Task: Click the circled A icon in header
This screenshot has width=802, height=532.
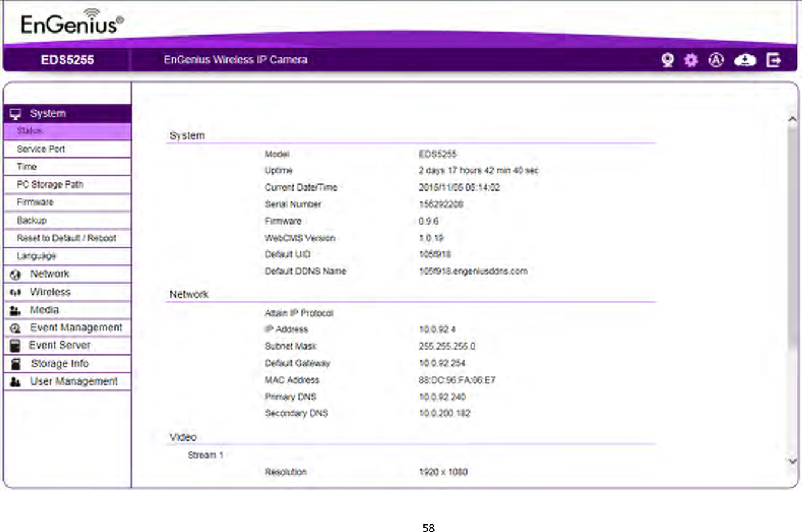Action: pyautogui.click(x=716, y=60)
